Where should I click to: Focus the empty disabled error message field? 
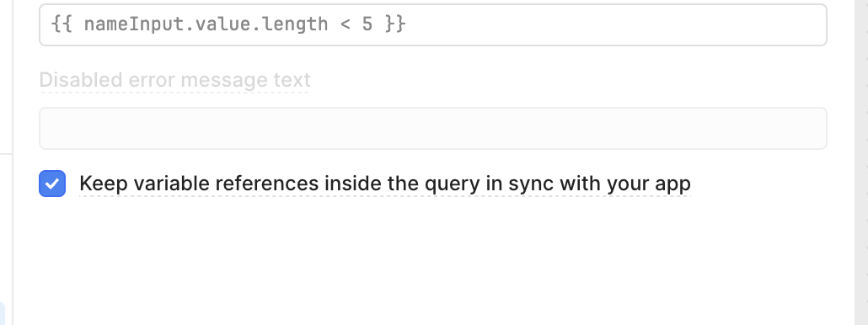(x=433, y=128)
